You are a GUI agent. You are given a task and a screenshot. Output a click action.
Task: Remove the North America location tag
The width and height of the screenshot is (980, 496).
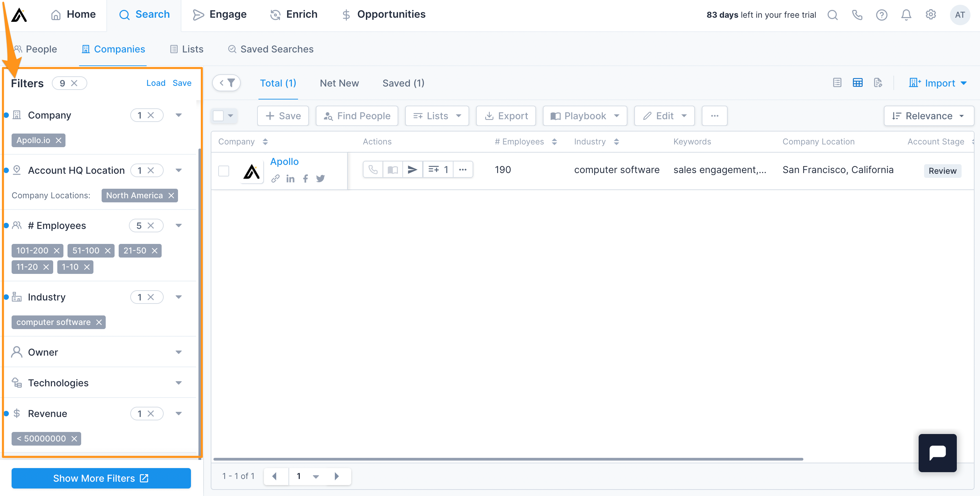pyautogui.click(x=171, y=195)
